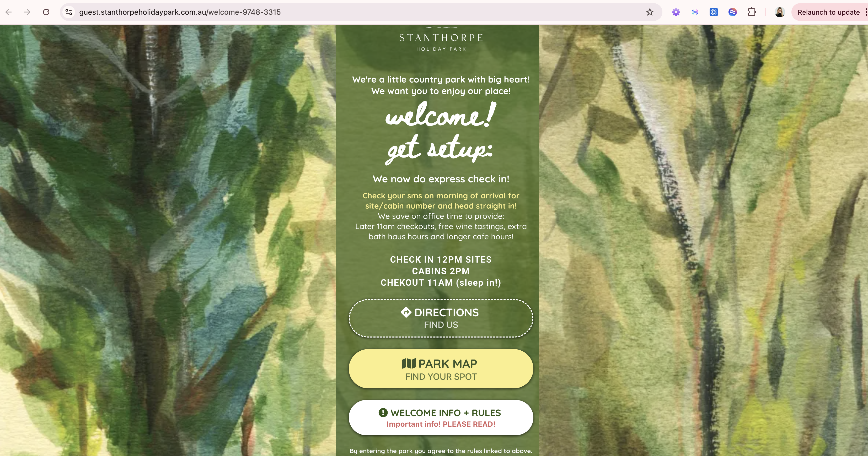Open the DIRECTIONS Find Us button
Screen dimensions: 868x456
coord(441,318)
